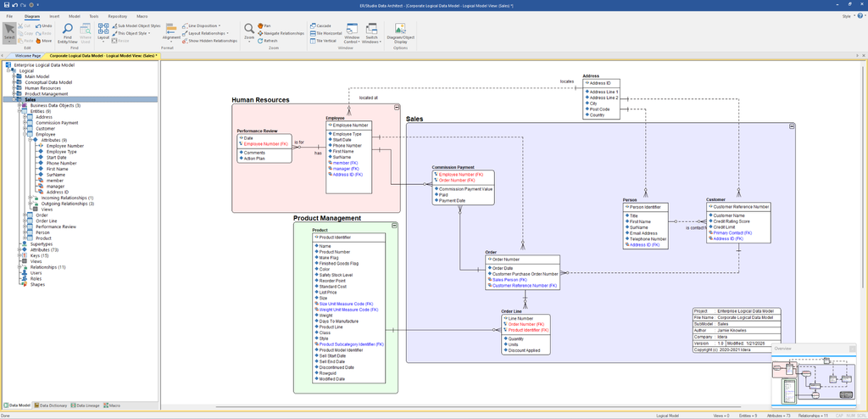Select Commission Payment in the tree

57,123
